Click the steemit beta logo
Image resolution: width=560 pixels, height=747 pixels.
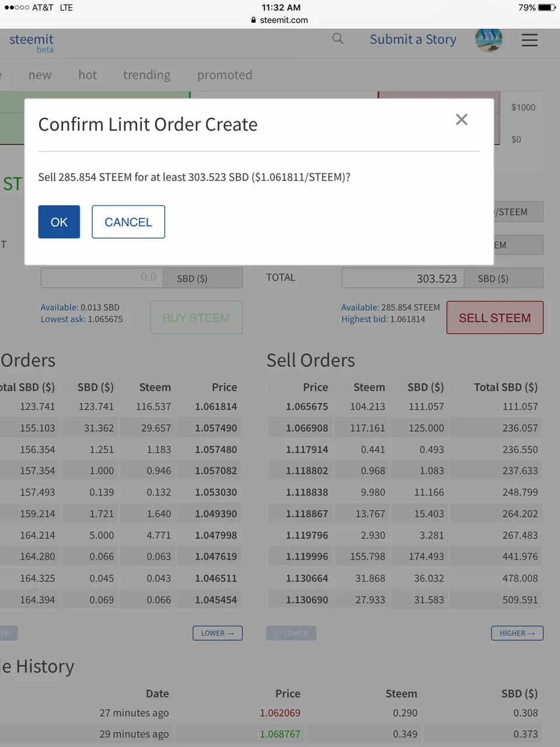point(32,43)
